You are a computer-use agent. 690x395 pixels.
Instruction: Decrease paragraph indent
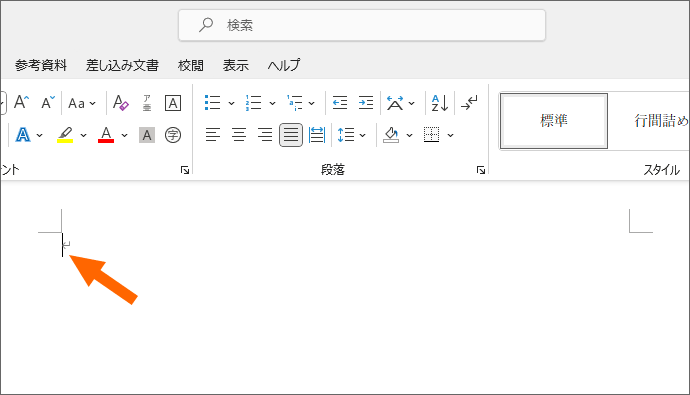click(340, 103)
